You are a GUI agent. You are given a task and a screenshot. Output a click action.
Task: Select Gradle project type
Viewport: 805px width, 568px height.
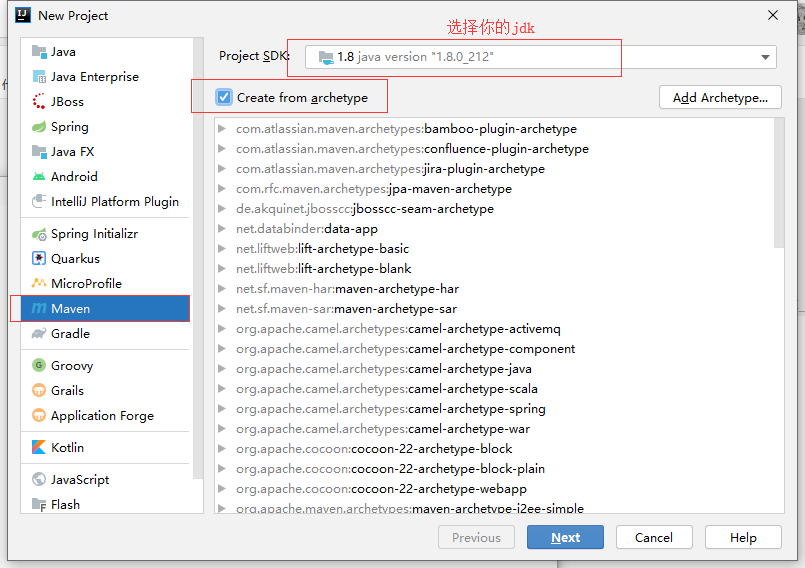click(107, 334)
